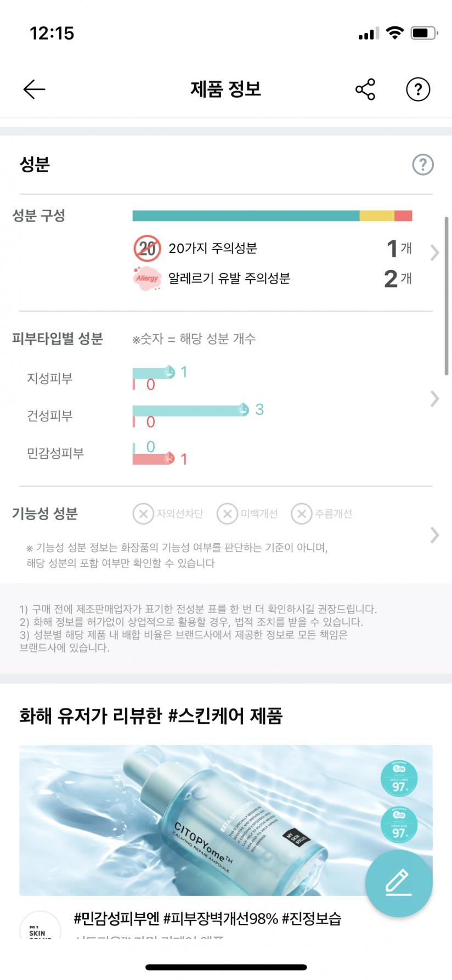The width and height of the screenshot is (452, 980).
Task: Expand the 피부타입별 성분 details chevron
Action: tap(434, 399)
